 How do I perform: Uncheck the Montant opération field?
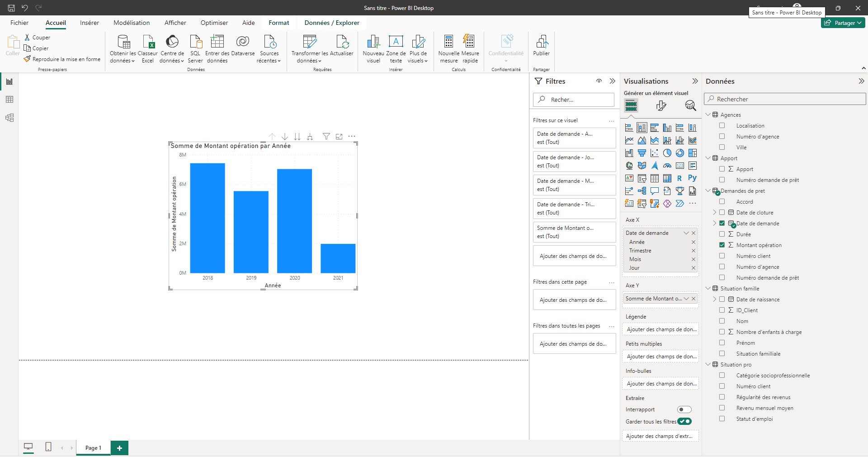point(722,245)
